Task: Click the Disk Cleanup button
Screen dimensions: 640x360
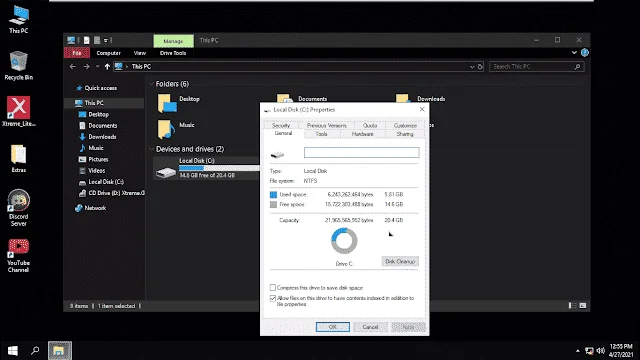Action: pos(400,262)
